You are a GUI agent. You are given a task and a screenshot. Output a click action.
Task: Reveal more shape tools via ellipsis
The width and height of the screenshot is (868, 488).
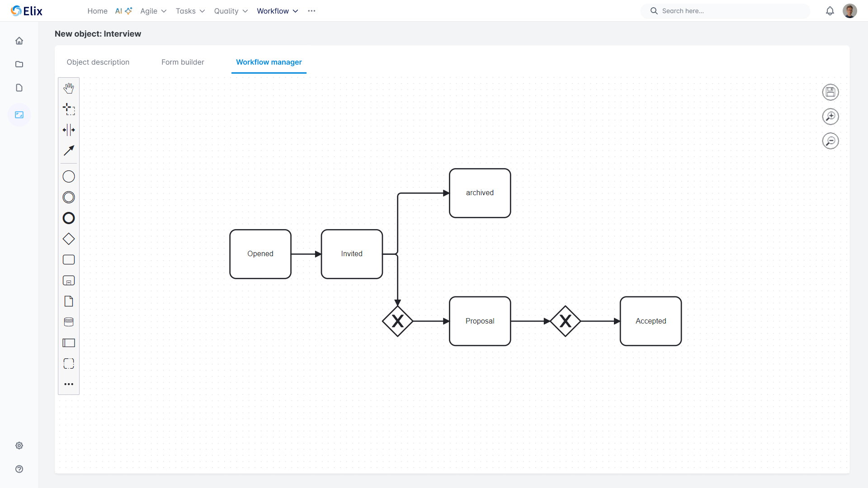pos(69,384)
